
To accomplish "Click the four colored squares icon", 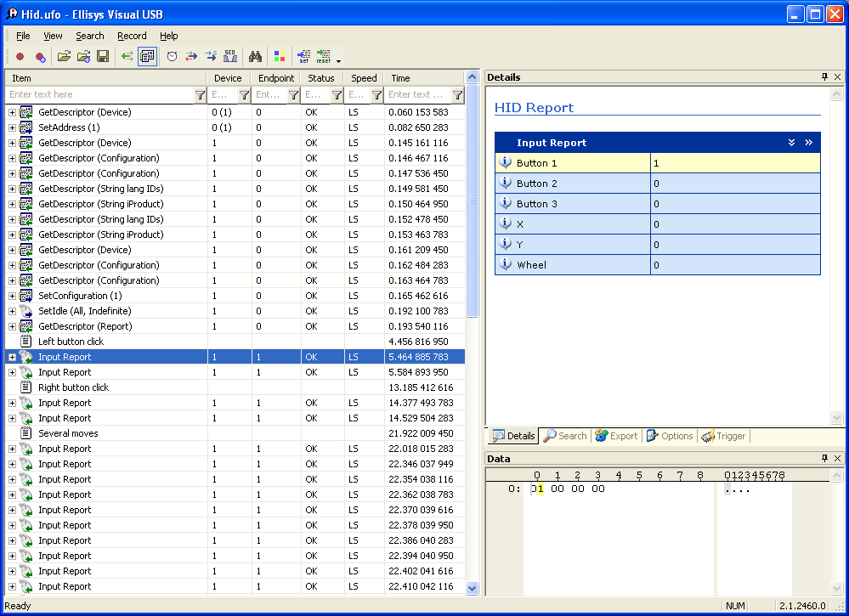I will 279,57.
